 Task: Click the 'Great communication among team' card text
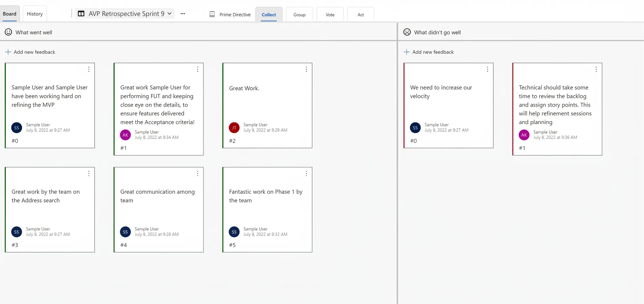coord(157,196)
